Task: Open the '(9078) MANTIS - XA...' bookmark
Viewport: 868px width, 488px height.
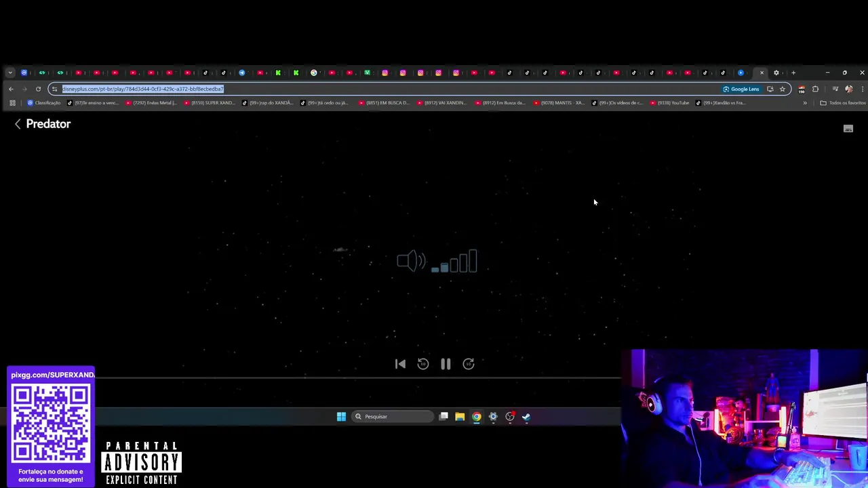Action: click(x=559, y=103)
